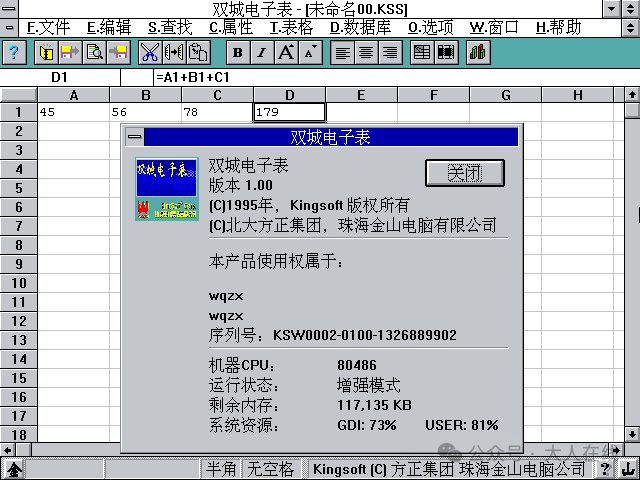
Task: Select row 1 header
Action: point(19,112)
